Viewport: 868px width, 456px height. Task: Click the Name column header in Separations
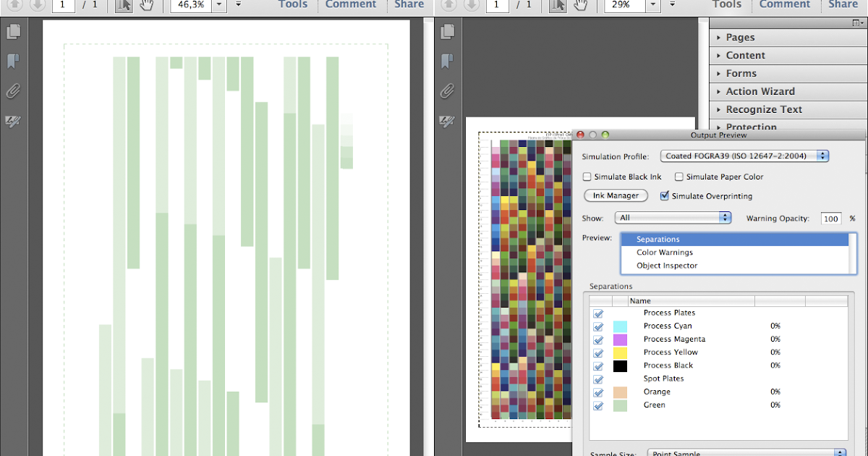coord(691,301)
